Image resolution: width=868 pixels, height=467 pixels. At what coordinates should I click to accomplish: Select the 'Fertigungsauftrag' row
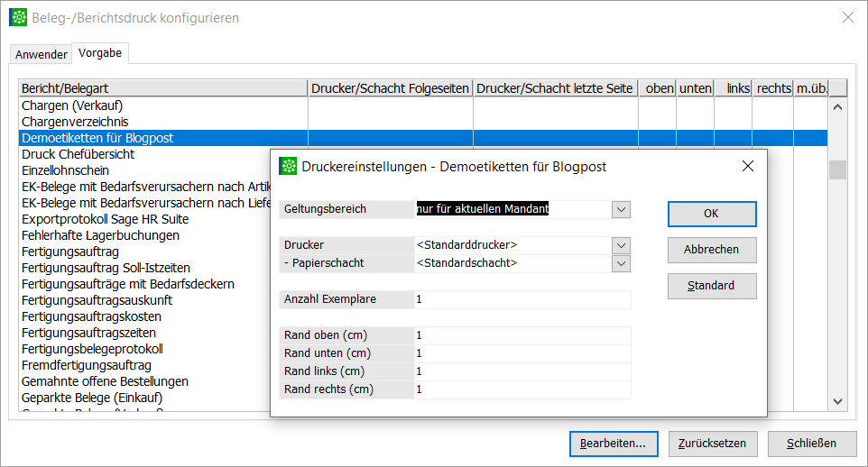point(145,252)
